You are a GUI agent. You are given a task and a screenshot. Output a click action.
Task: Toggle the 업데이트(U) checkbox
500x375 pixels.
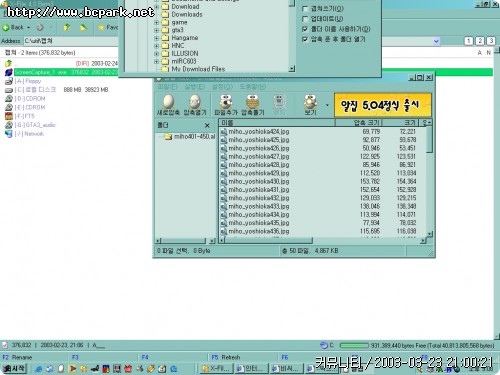[x=305, y=19]
